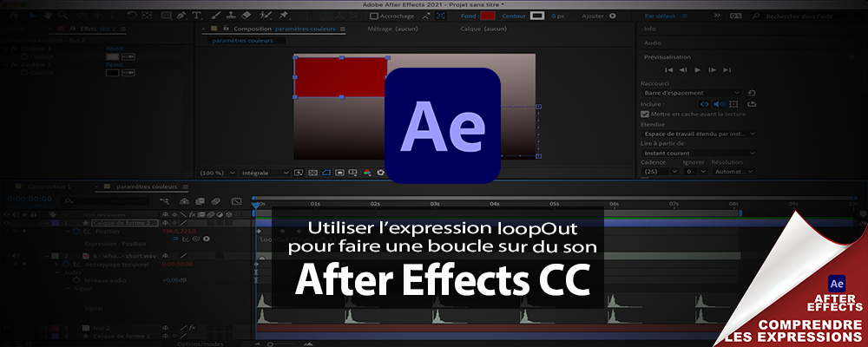Select the Rotation tool
Screen dimensions: 868x347
pyautogui.click(x=132, y=16)
